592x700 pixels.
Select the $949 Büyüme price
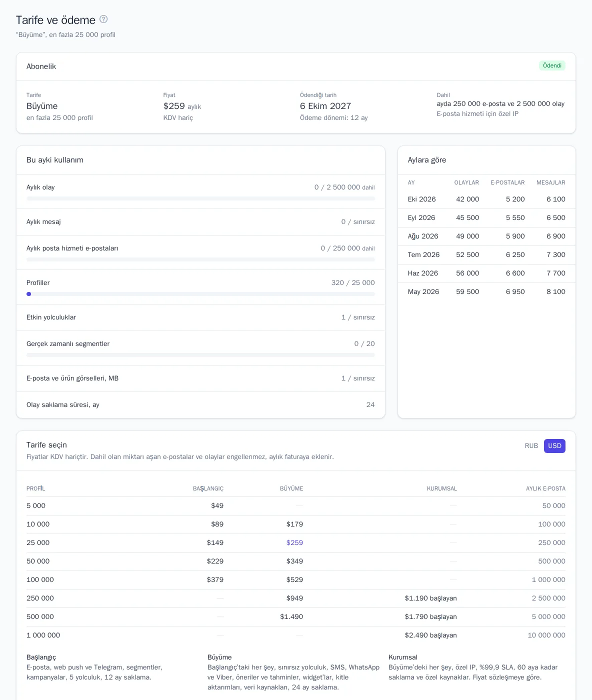coord(294,598)
